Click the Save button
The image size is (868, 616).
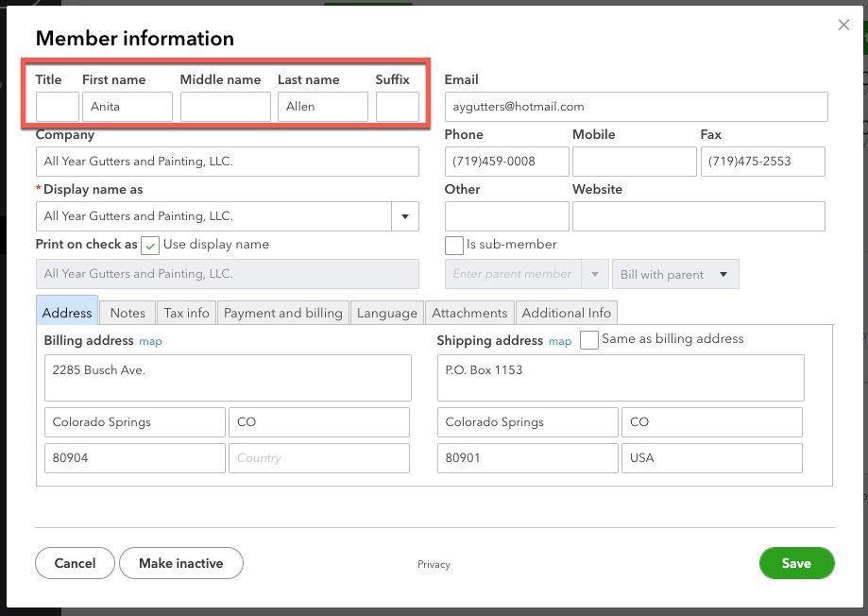796,563
